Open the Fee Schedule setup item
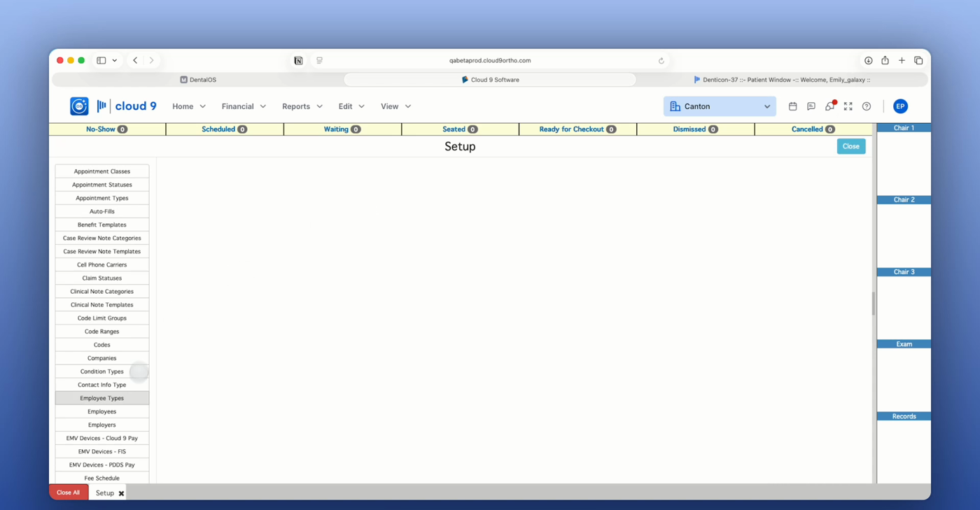The height and width of the screenshot is (510, 980). click(x=102, y=478)
